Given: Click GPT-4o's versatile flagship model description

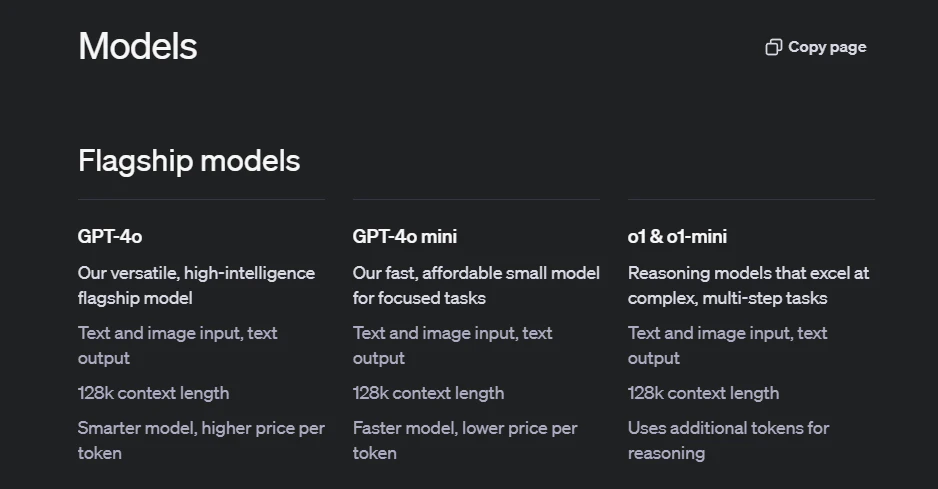Looking at the screenshot, I should pyautogui.click(x=196, y=285).
